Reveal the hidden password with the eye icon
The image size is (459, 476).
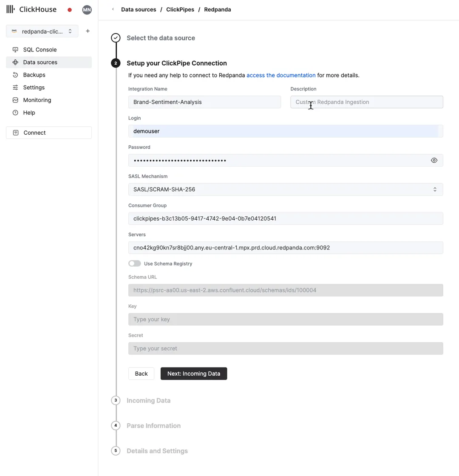434,160
